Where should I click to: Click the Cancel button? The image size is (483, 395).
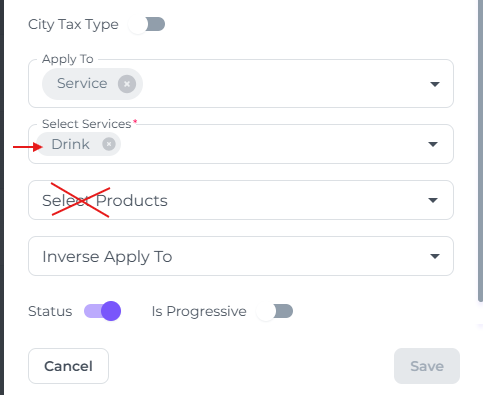coord(68,366)
